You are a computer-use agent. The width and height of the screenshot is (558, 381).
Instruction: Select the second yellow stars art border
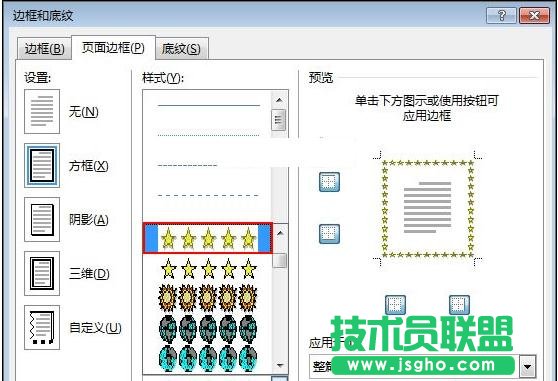pyautogui.click(x=209, y=269)
